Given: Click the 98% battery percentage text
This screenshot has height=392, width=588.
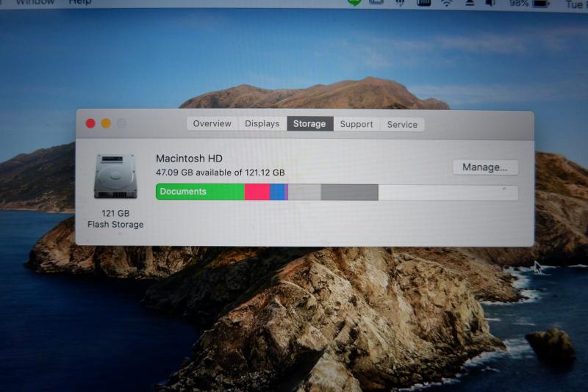Looking at the screenshot, I should [x=519, y=4].
